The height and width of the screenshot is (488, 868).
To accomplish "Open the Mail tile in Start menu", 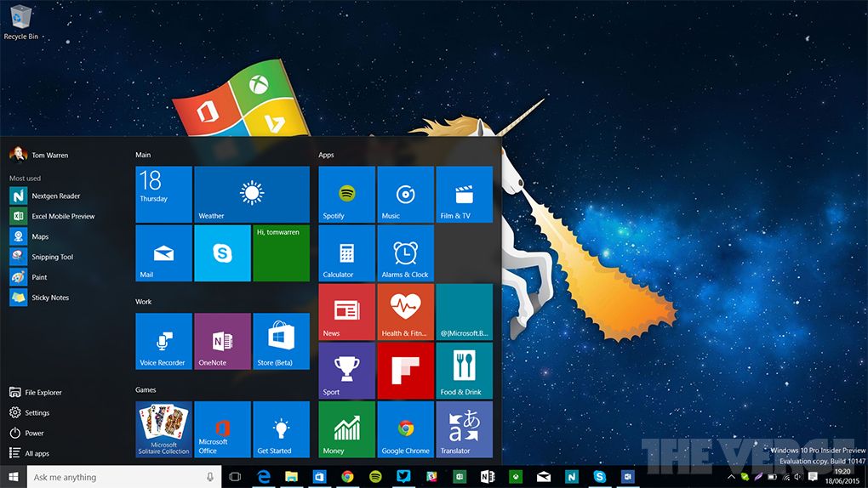I will tap(164, 253).
